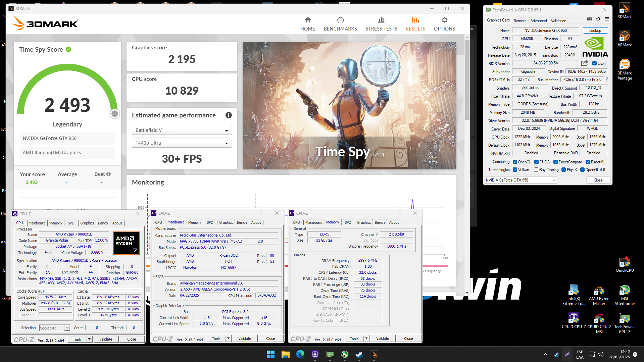Screen dimensions: 644x362
Task: Click the NVIDIA GeForce GTX 950 name field
Action: pyautogui.click(x=545, y=31)
